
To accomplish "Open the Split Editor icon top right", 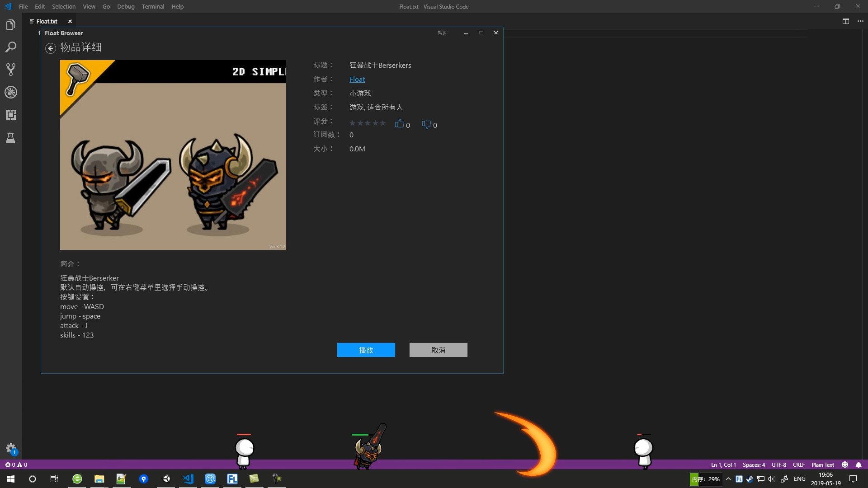I will click(845, 21).
